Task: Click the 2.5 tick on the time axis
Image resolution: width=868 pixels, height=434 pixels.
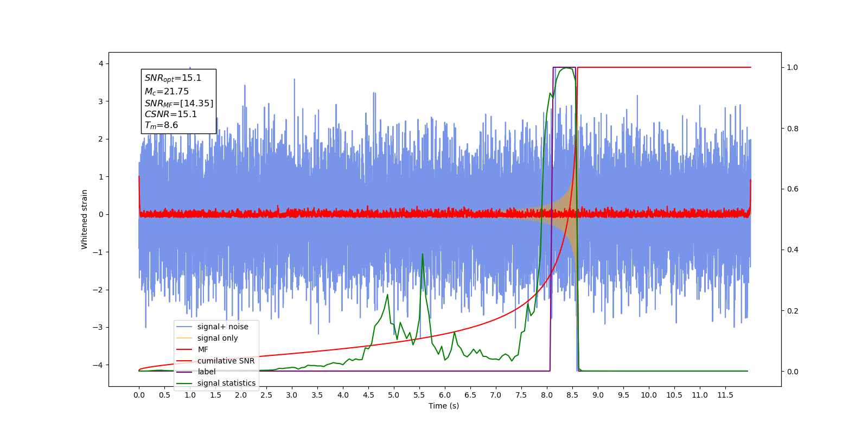Action: 266,395
